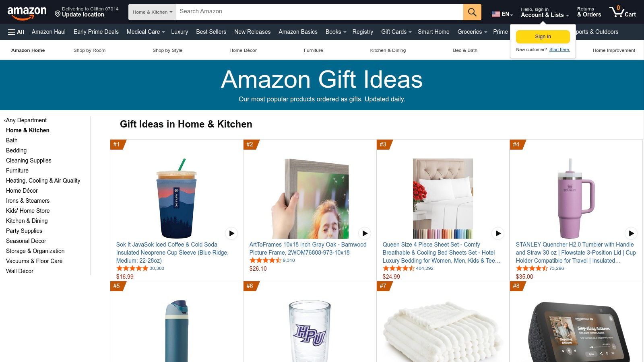
Task: Open the shopping cart icon
Action: [623, 12]
